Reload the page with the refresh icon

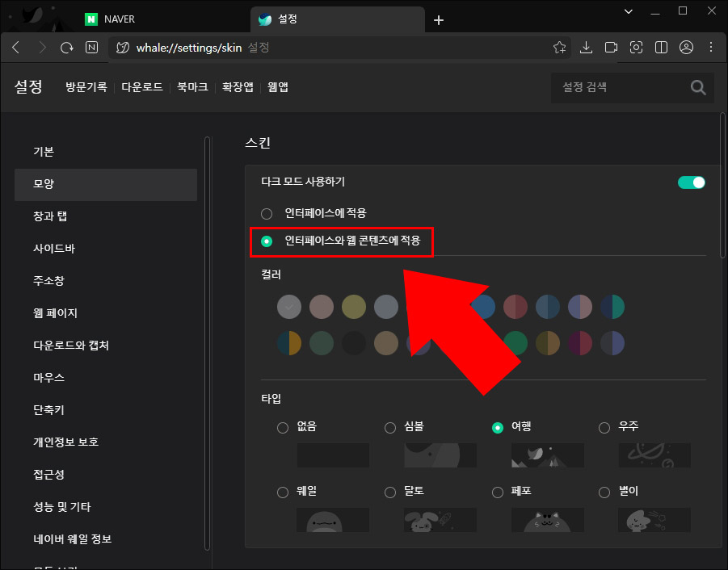66,47
